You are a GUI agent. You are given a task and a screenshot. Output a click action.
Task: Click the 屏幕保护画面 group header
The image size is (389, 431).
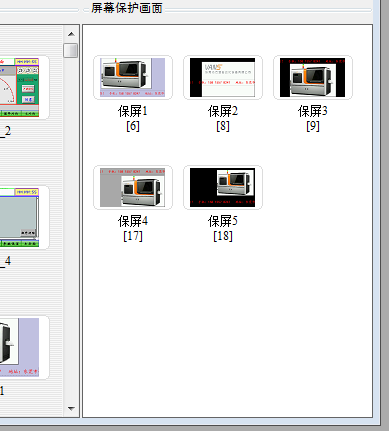click(x=127, y=8)
